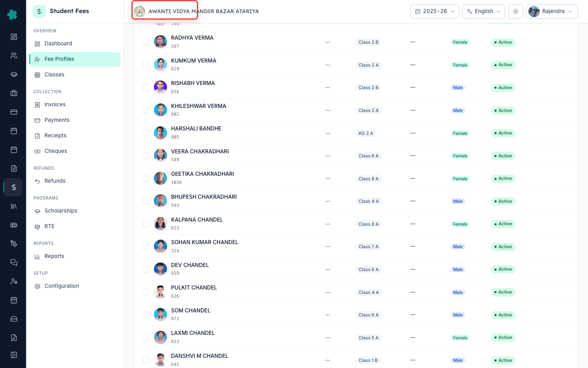Screen dimensions: 588x368
Task: Open the credit card icon in the rail
Action: pos(14,112)
